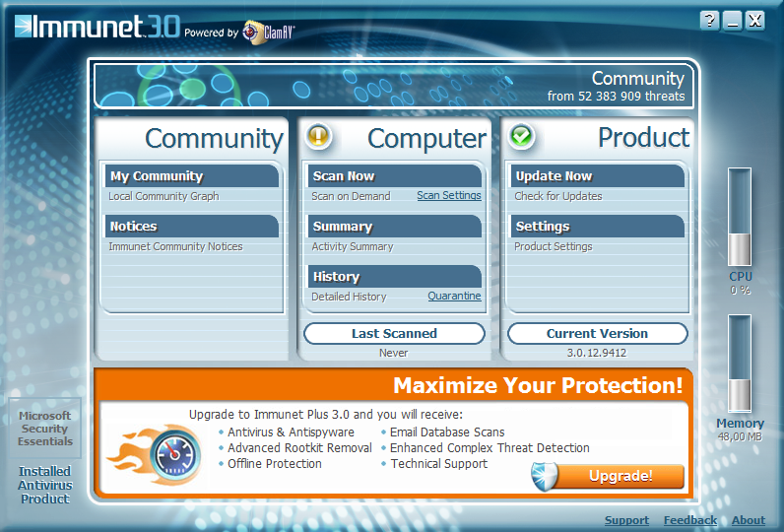
Task: Click the 'Activity Summary' text
Action: (353, 246)
